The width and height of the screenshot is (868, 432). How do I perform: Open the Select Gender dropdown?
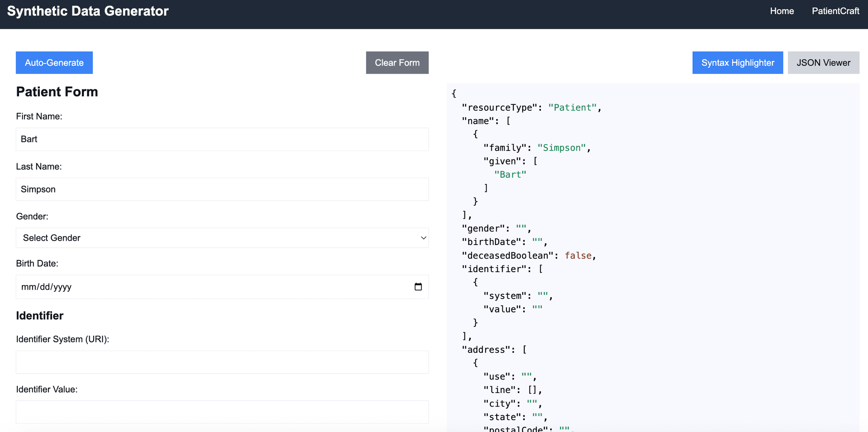pyautogui.click(x=222, y=238)
